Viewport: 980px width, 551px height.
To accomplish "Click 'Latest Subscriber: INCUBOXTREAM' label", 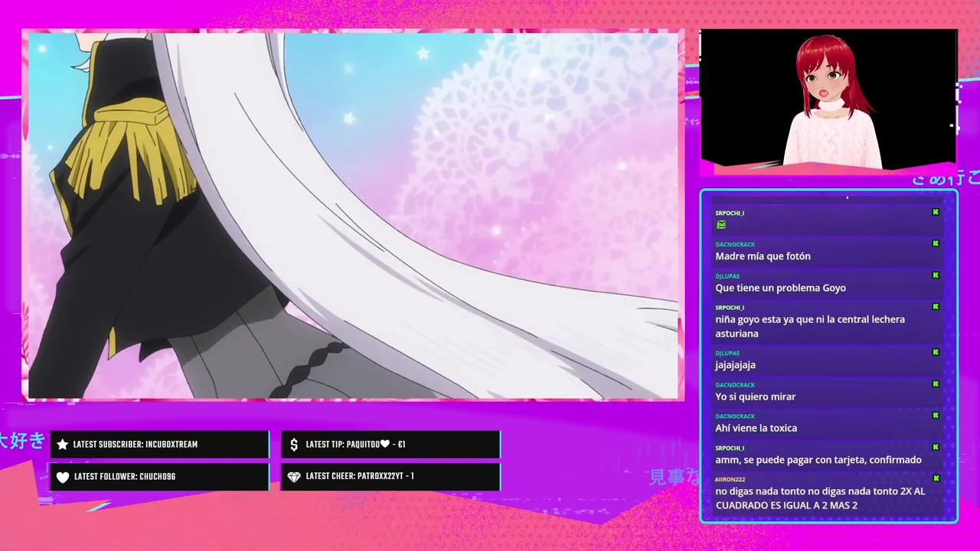I will click(136, 445).
